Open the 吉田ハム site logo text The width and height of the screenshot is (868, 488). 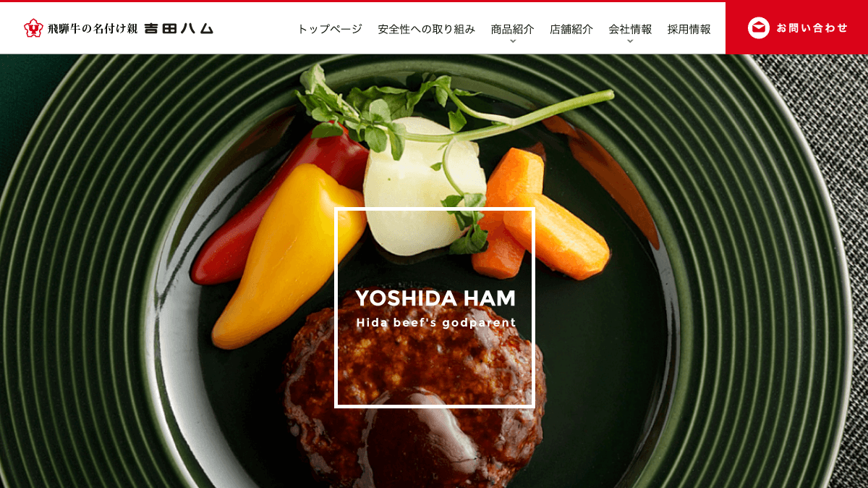(179, 28)
